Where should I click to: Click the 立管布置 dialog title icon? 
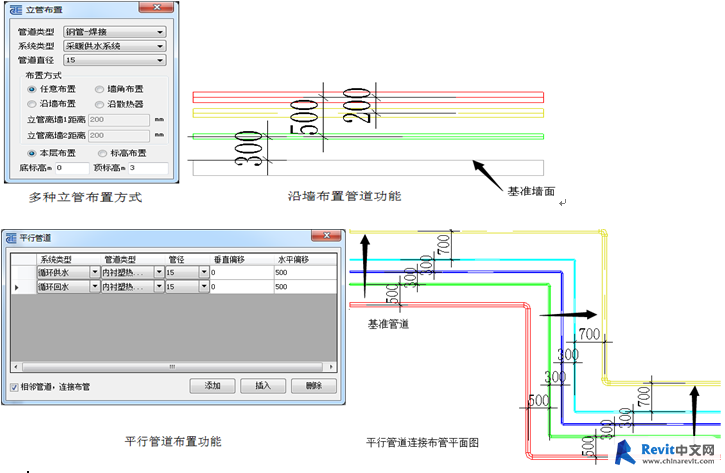click(x=16, y=10)
